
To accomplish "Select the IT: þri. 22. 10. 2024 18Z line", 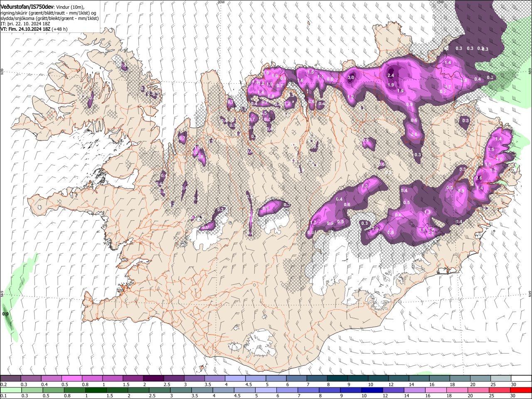I will [25, 24].
